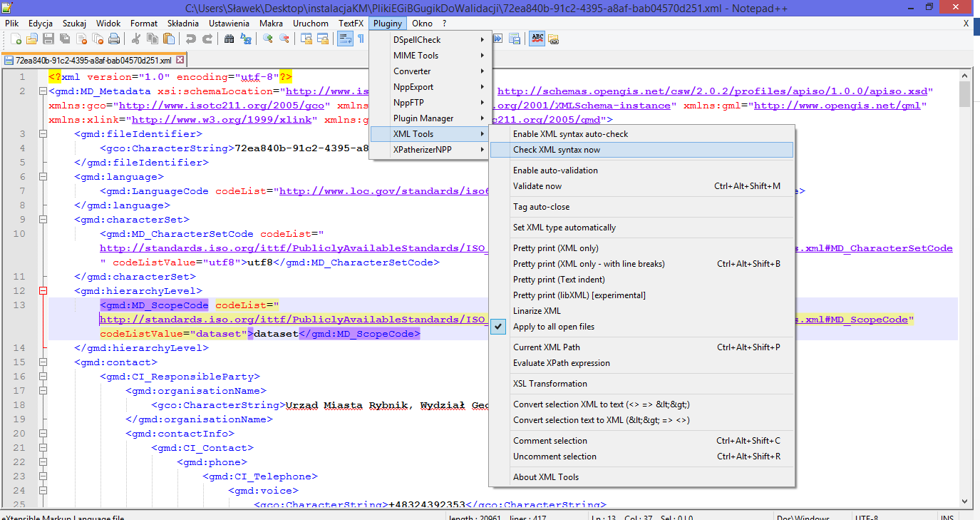Collapse gmd:contactInfo fold on line 20
The height and width of the screenshot is (520, 980).
coord(43,434)
